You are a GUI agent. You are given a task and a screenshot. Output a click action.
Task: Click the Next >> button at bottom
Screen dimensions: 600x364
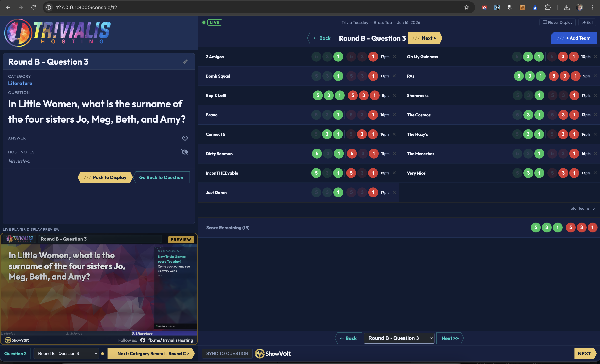(450, 338)
